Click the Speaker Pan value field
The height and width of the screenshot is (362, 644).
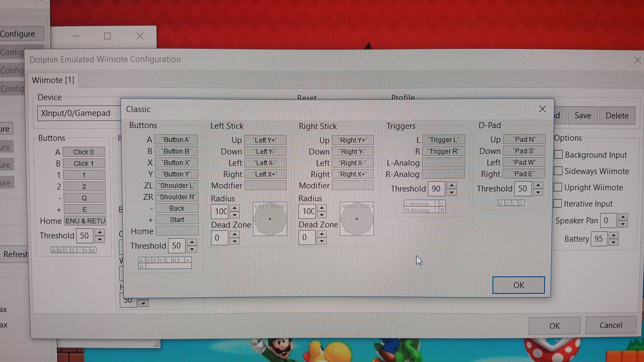(x=608, y=220)
